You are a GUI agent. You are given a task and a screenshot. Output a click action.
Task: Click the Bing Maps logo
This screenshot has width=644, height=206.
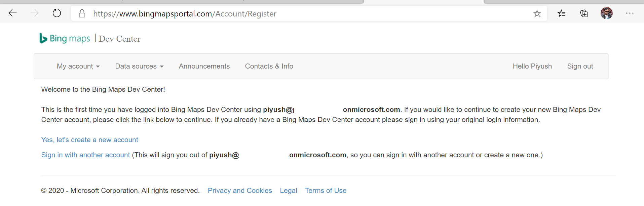[x=65, y=38]
